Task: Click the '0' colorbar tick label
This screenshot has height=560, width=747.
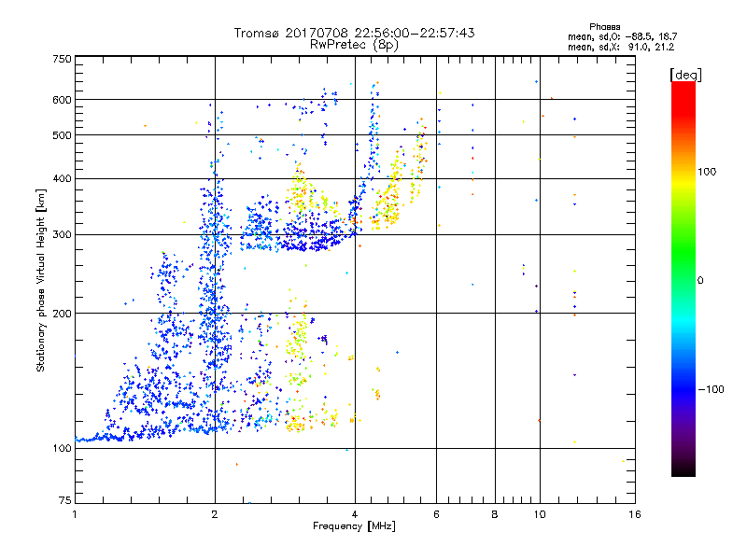Action: (699, 281)
